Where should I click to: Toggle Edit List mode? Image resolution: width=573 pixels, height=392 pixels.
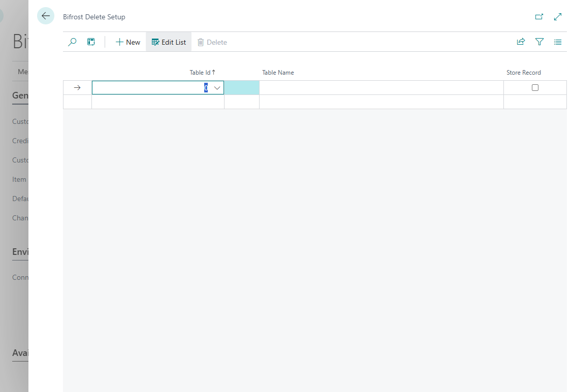[169, 42]
